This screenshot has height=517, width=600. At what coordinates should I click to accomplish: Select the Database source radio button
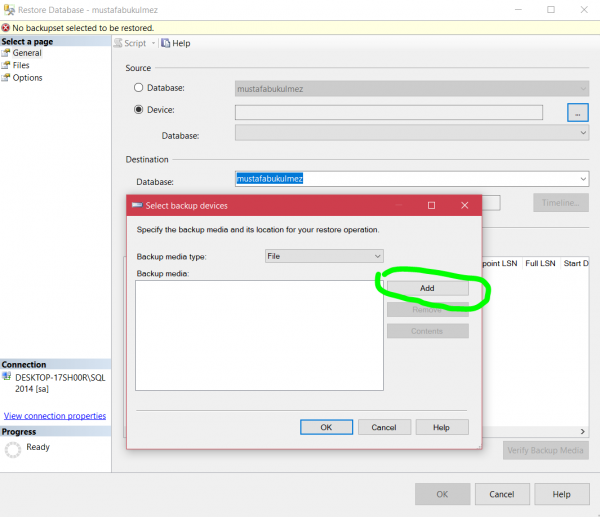[139, 88]
